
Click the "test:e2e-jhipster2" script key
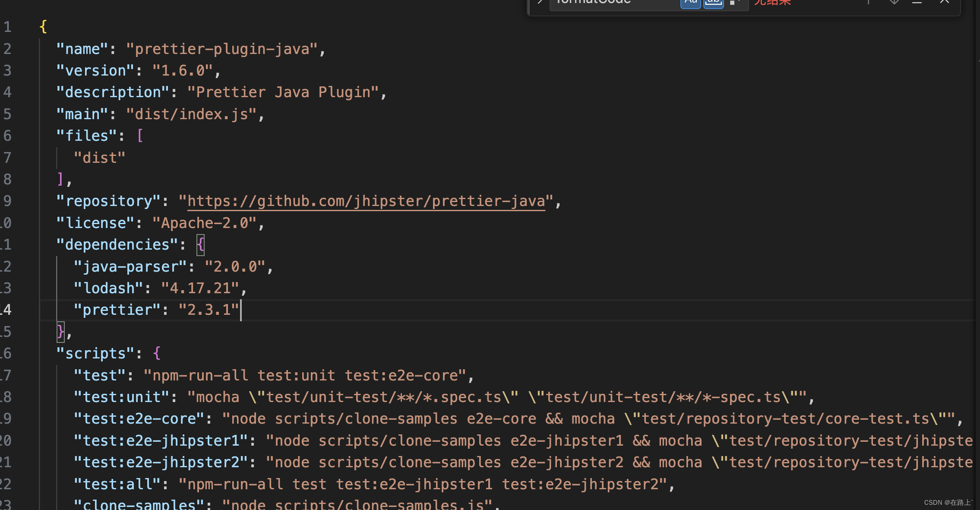pyautogui.click(x=161, y=462)
